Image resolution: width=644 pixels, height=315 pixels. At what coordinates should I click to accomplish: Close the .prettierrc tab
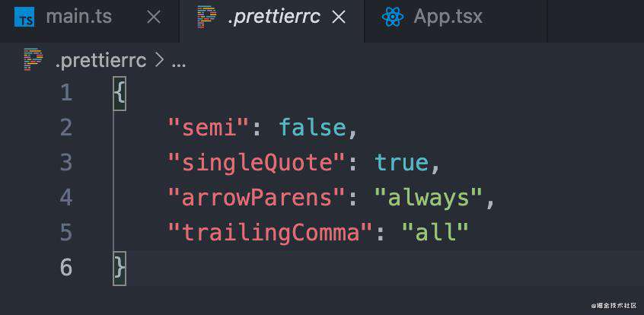(x=339, y=17)
